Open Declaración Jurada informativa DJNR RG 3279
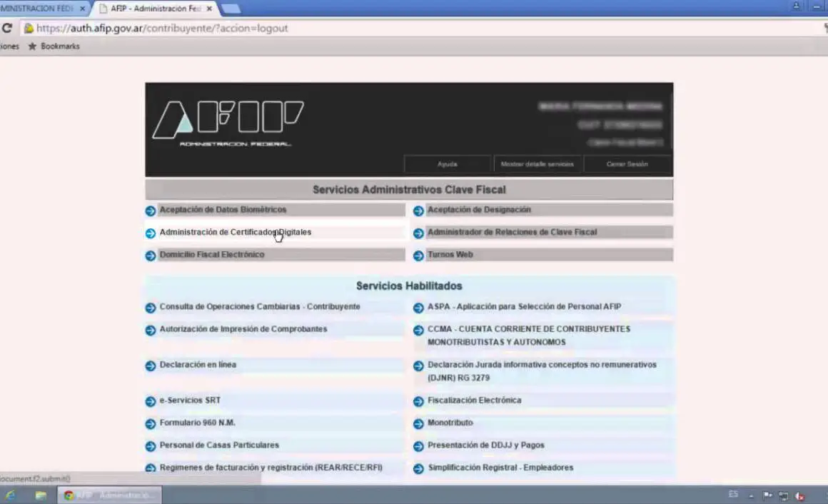Image resolution: width=828 pixels, height=504 pixels. click(x=542, y=371)
